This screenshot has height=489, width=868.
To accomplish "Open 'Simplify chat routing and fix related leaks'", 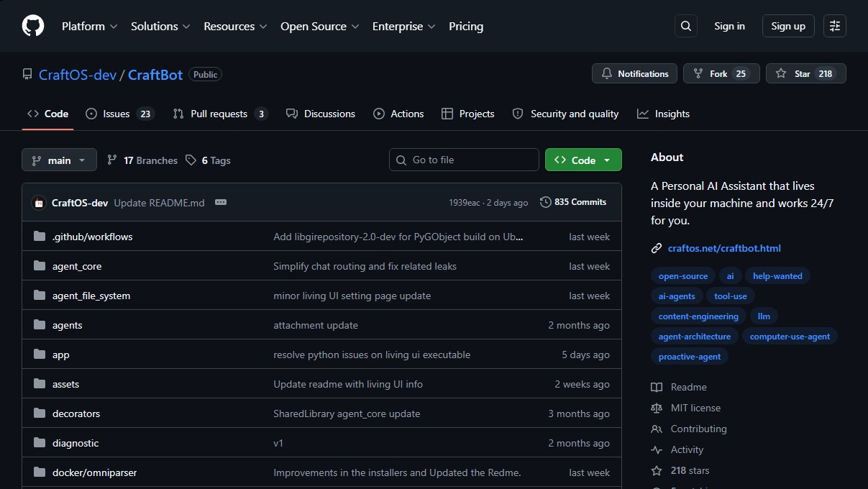I will (x=365, y=266).
